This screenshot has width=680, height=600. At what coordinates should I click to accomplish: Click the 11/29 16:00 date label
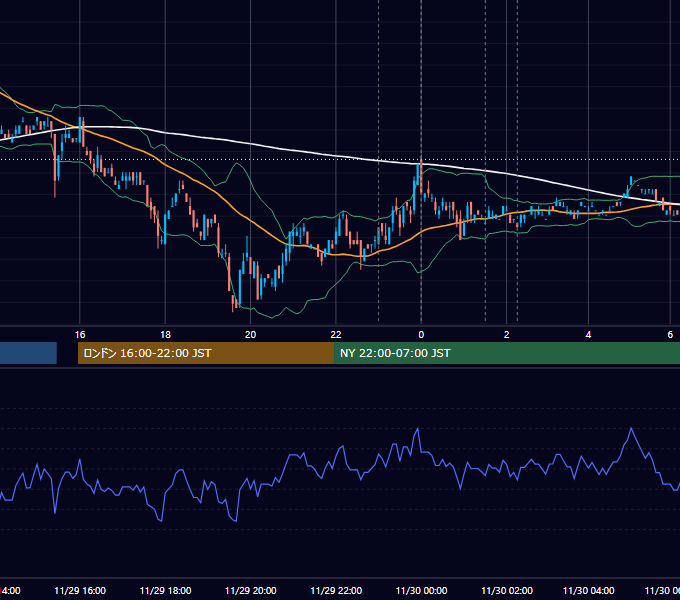80,590
